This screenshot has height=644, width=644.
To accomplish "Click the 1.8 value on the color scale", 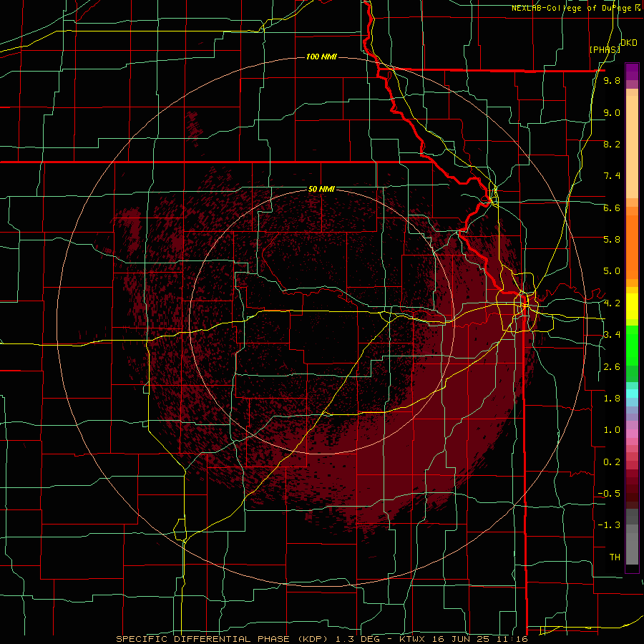I will [612, 399].
